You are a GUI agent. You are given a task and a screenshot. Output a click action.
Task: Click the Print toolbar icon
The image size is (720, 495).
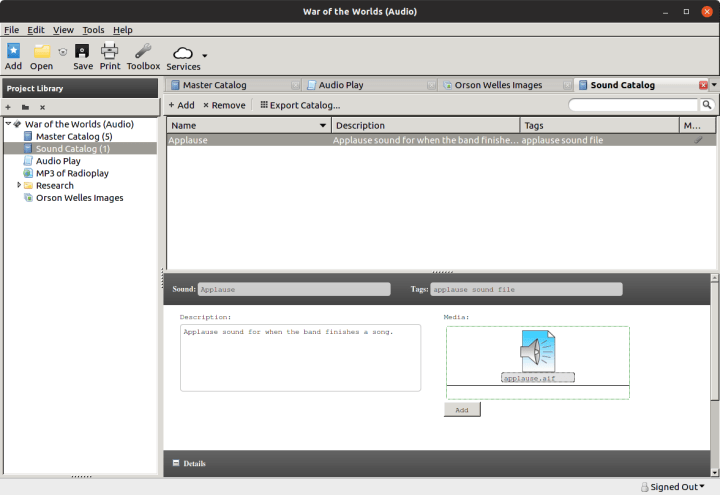(110, 56)
